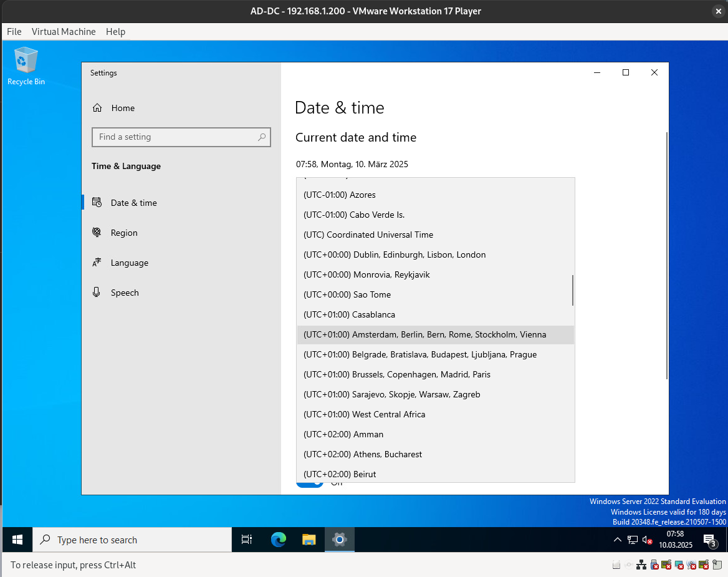728x577 pixels.
Task: Open Microsoft Edge from the taskbar
Action: tap(278, 540)
